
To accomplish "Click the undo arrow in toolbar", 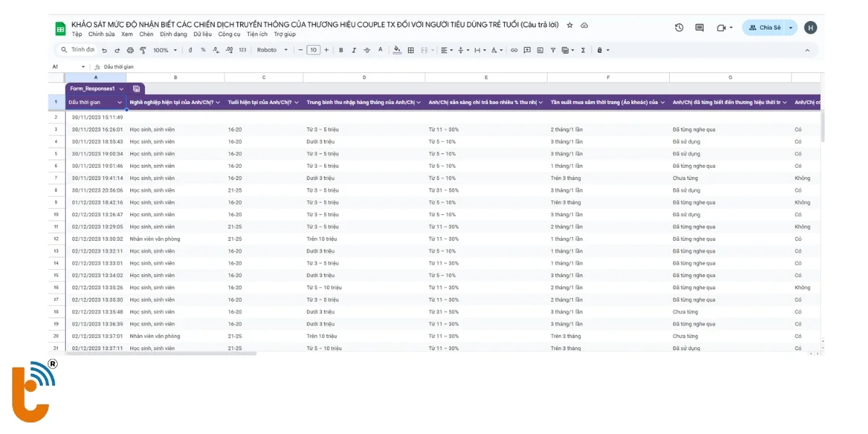I will pos(105,51).
